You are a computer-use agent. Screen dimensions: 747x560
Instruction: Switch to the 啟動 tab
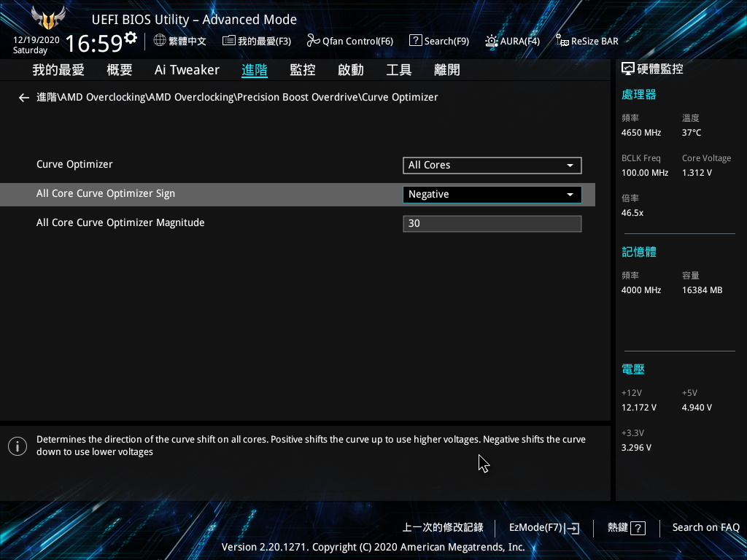pyautogui.click(x=351, y=70)
